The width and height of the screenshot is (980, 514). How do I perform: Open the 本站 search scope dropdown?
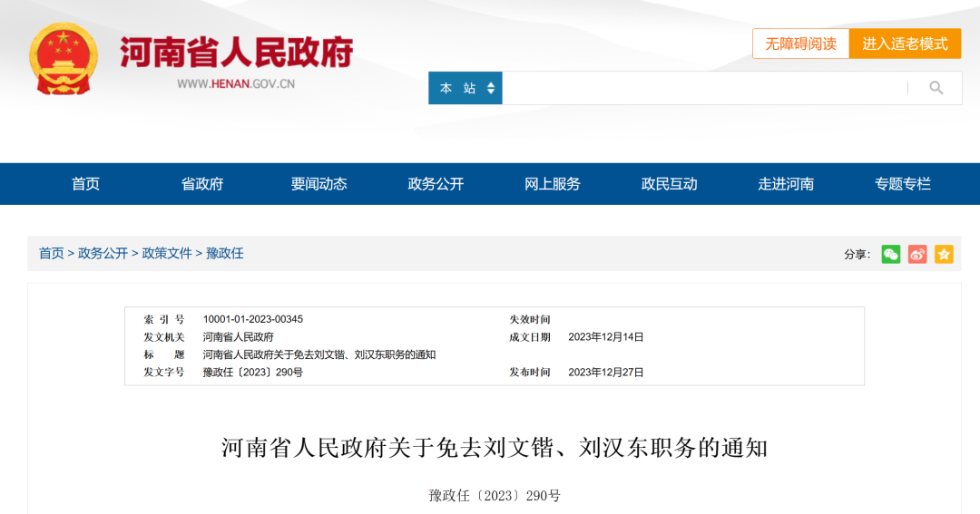tap(465, 88)
